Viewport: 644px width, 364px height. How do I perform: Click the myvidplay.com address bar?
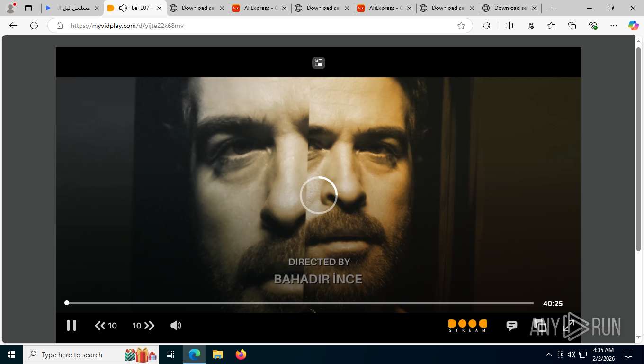click(x=259, y=26)
